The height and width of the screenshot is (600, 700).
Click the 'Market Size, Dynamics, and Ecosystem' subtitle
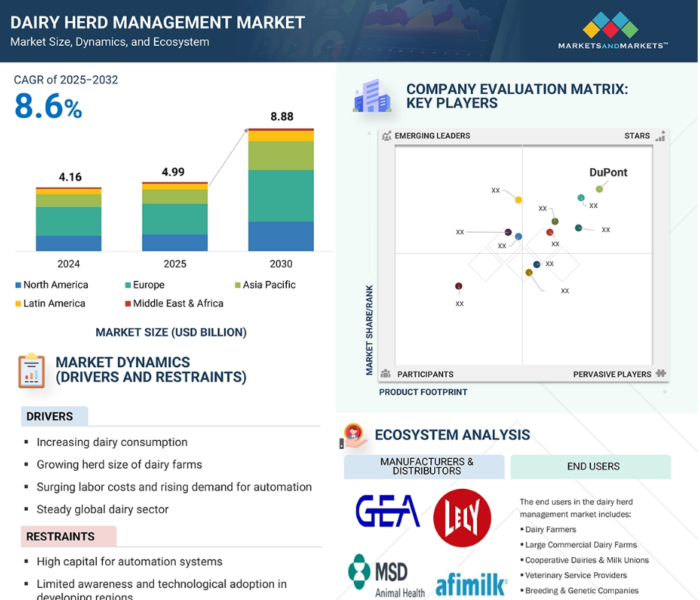tap(110, 42)
